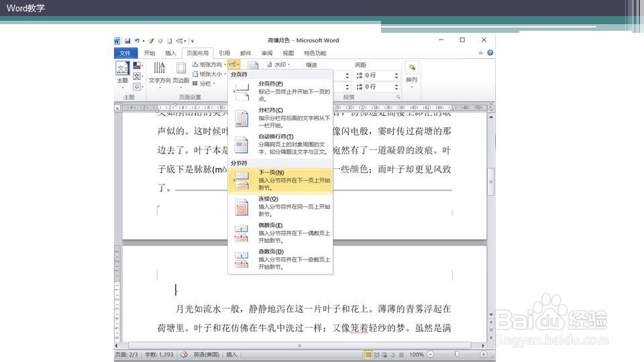Screen dimensions: 644x362
Task: Click the 100% zoom level button
Action: (x=417, y=354)
